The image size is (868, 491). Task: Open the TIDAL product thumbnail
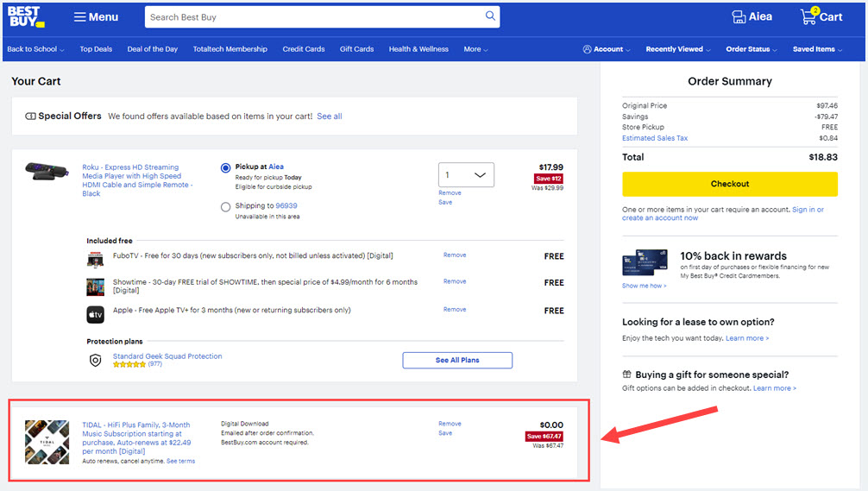[47, 442]
